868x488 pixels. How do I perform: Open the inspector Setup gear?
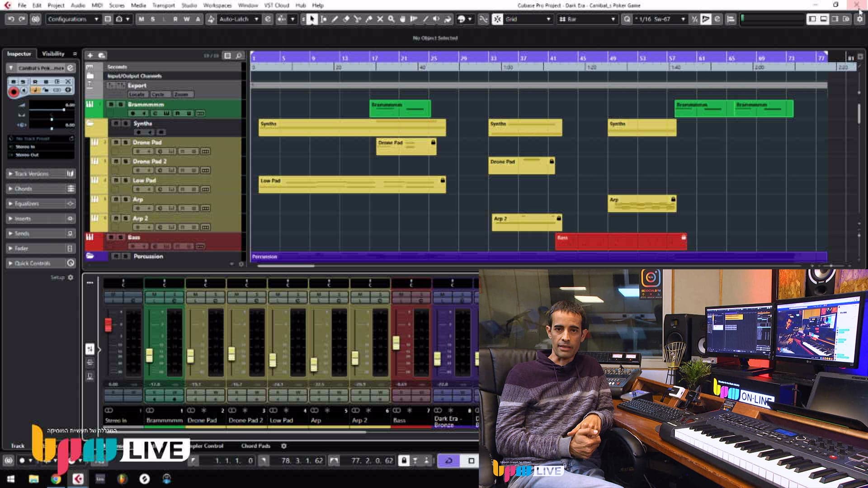tap(71, 277)
